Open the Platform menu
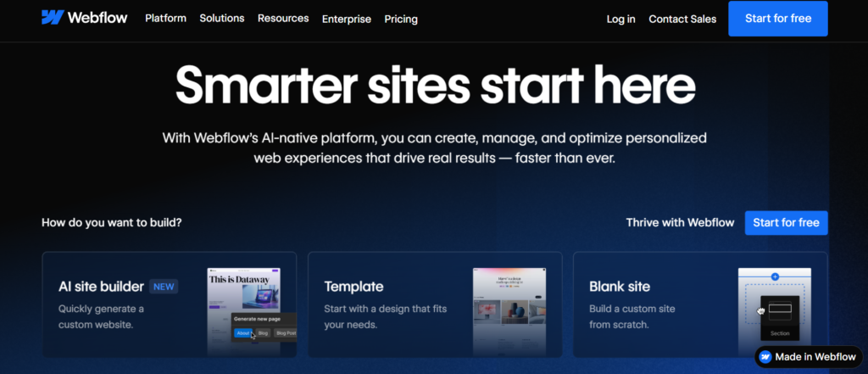 tap(165, 19)
